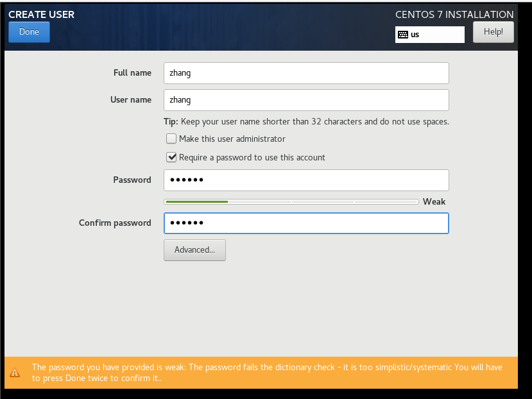This screenshot has width=532, height=399.
Task: Click the blue Done button
Action: pos(29,32)
